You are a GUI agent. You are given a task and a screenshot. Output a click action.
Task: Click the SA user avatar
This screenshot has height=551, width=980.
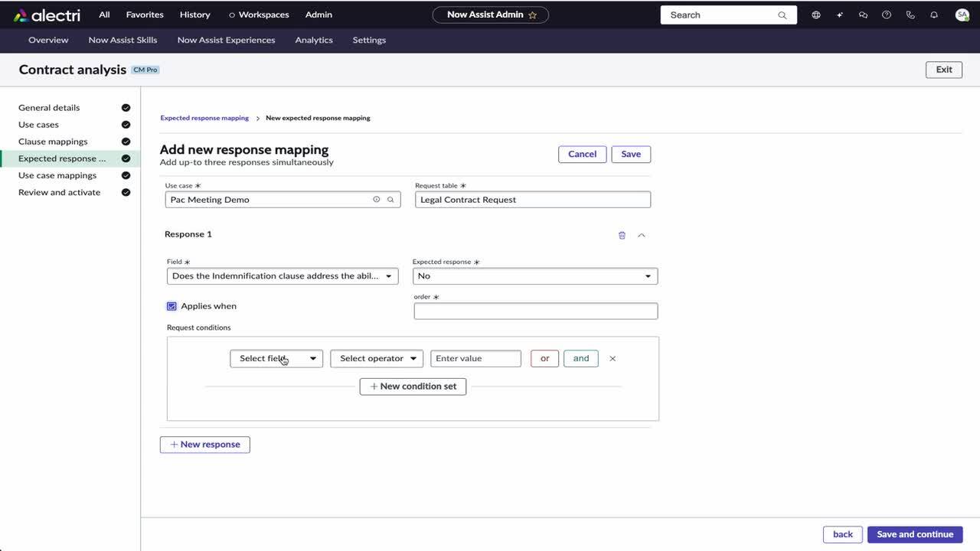pyautogui.click(x=962, y=15)
